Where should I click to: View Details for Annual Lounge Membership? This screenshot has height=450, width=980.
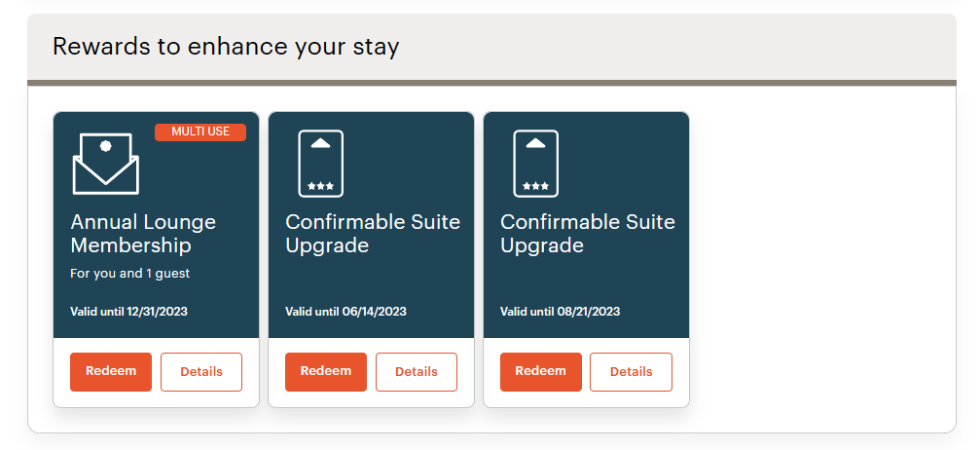201,372
